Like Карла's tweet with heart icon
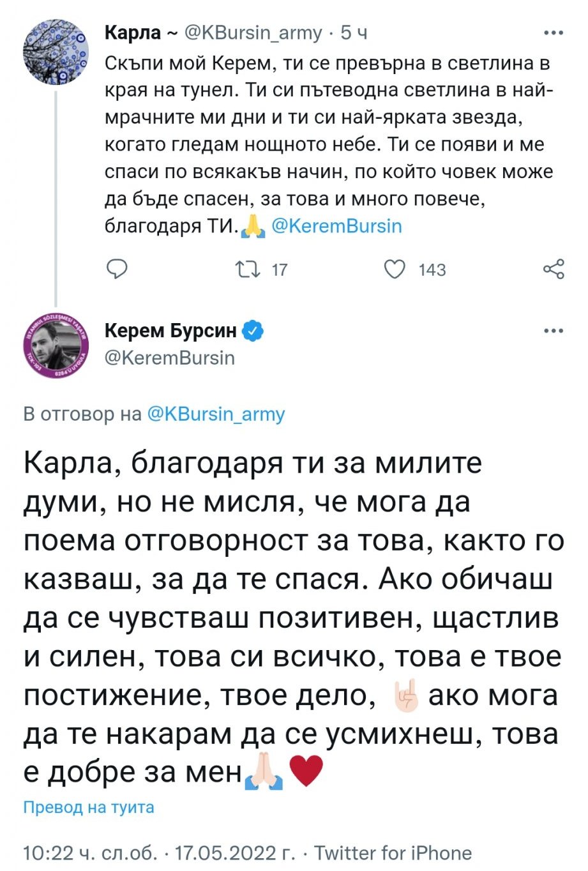This screenshot has width=588, height=871. coord(395,269)
